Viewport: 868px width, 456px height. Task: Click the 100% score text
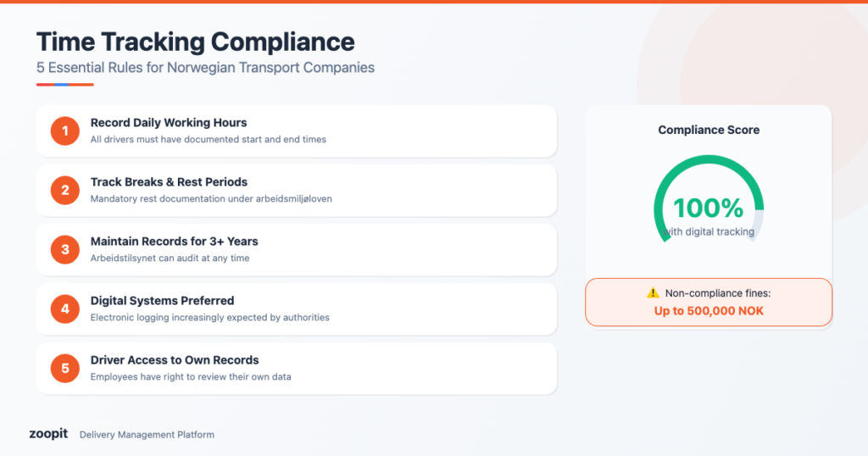pos(708,208)
